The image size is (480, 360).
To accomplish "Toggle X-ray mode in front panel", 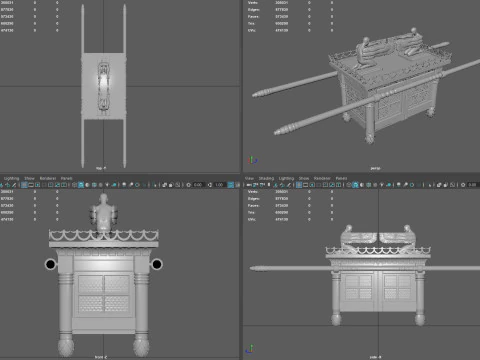I will click(164, 185).
